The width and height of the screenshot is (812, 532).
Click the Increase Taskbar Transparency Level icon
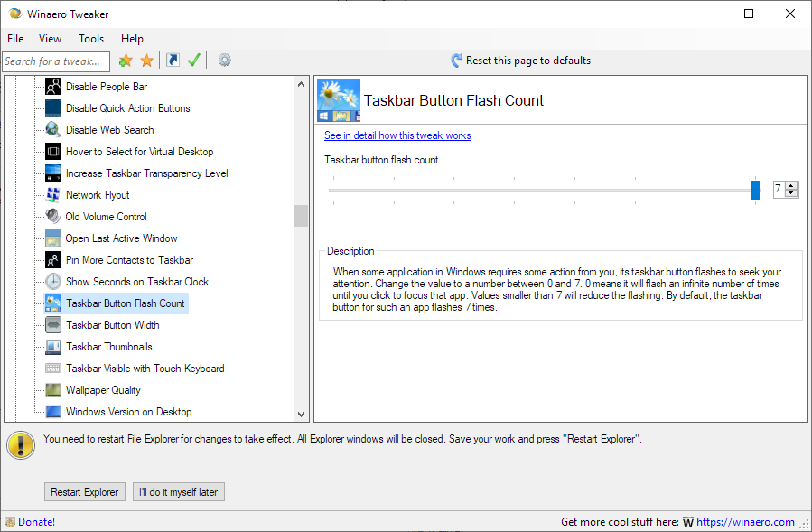53,173
